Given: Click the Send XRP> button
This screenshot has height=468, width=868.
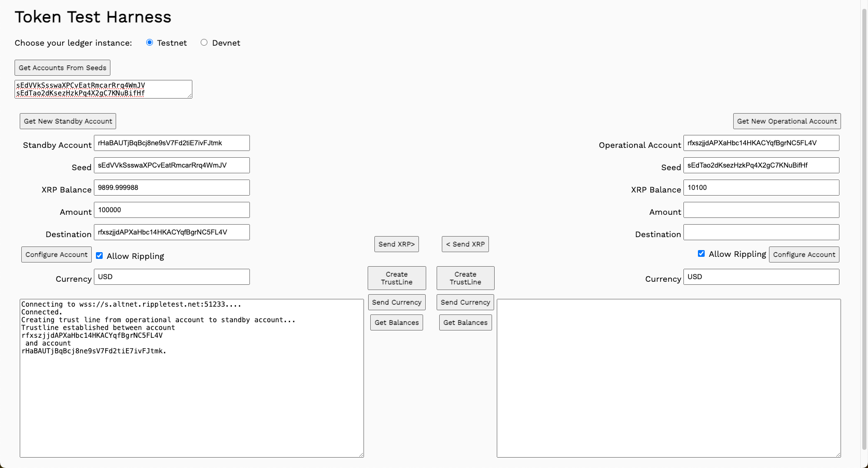Looking at the screenshot, I should 396,244.
